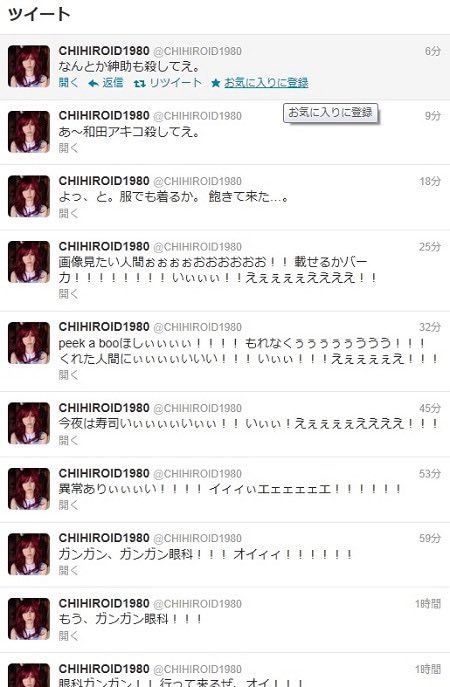Open profile avatar of the first tweet
Viewport: 450px width, 687px height.
pos(29,66)
